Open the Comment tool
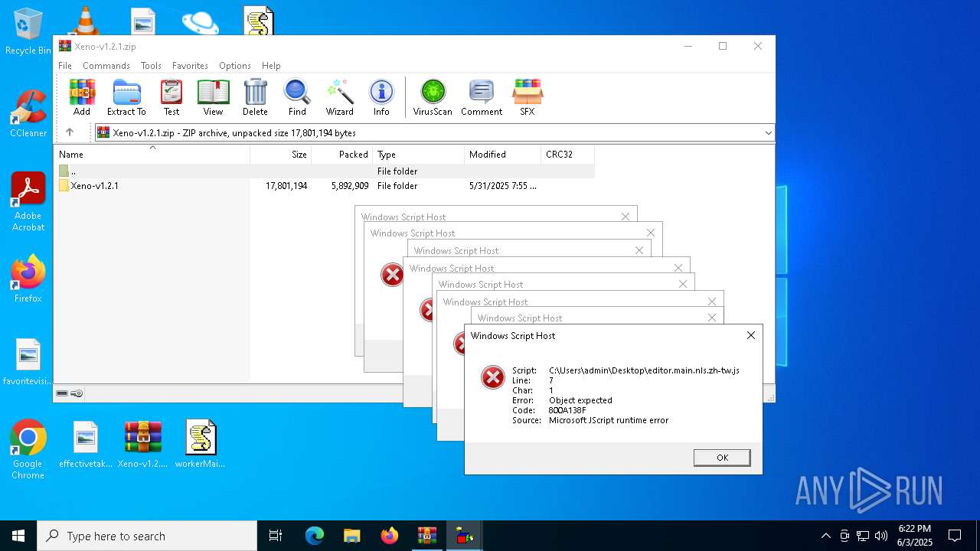This screenshot has width=980, height=551. [482, 97]
